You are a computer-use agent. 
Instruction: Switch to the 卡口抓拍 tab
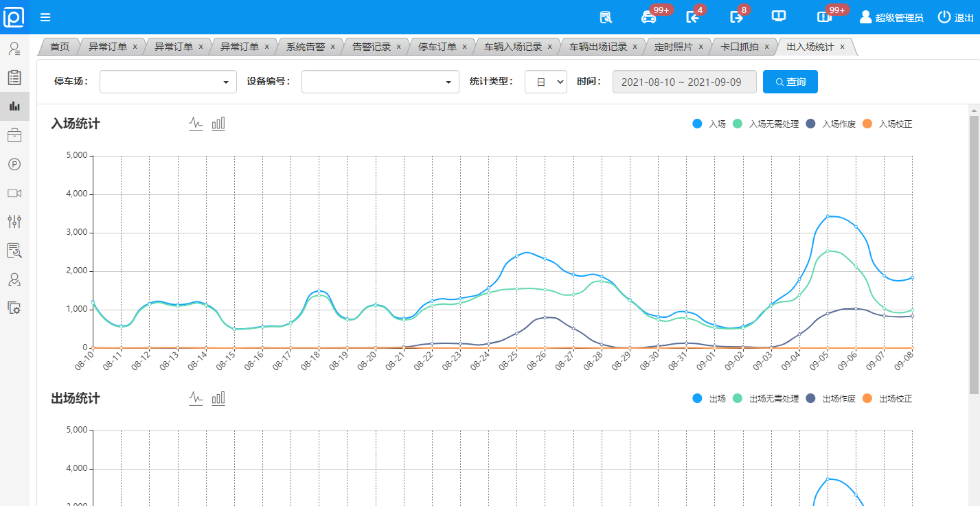coord(740,47)
